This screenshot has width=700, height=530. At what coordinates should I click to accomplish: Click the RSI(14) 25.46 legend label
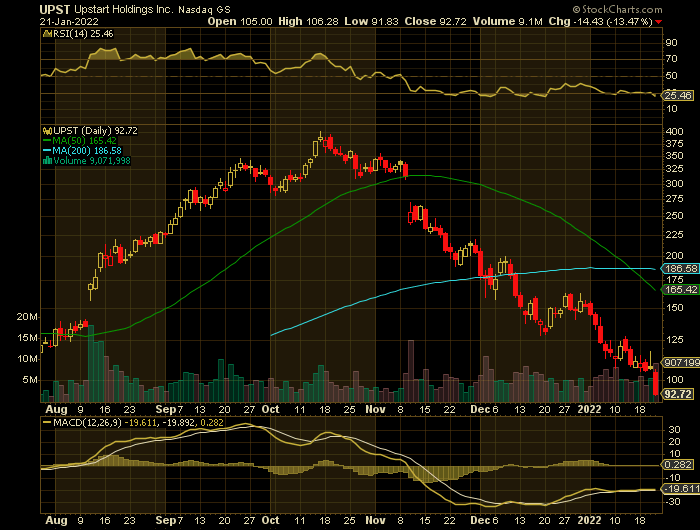pos(83,34)
